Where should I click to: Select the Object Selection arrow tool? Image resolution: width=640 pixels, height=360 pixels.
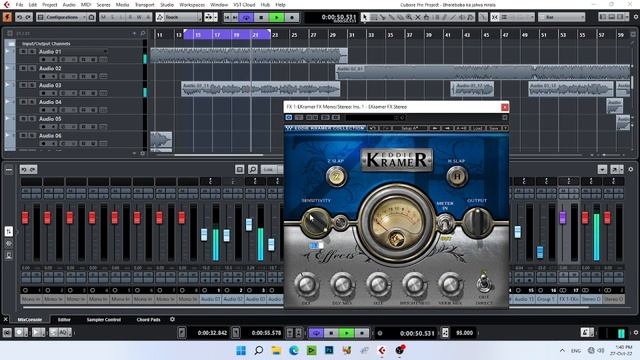click(365, 18)
